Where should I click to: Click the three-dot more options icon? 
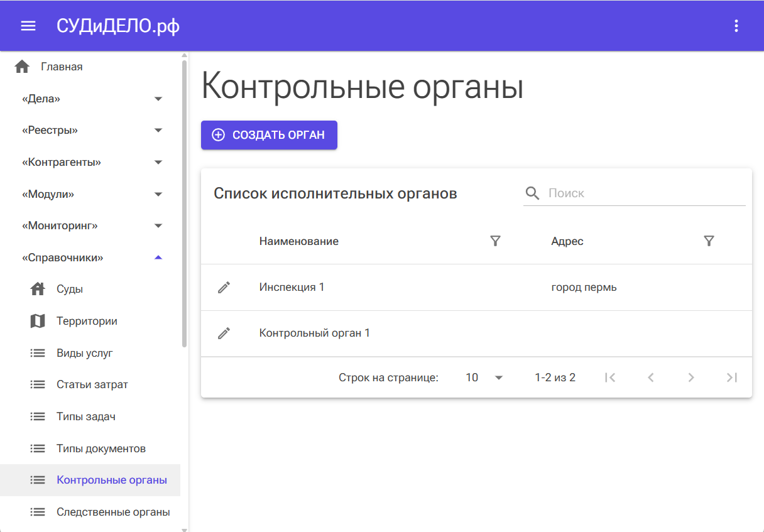736,26
